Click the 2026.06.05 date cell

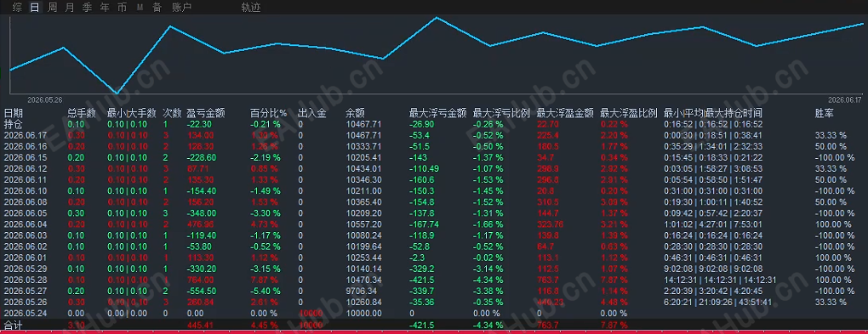[x=25, y=213]
